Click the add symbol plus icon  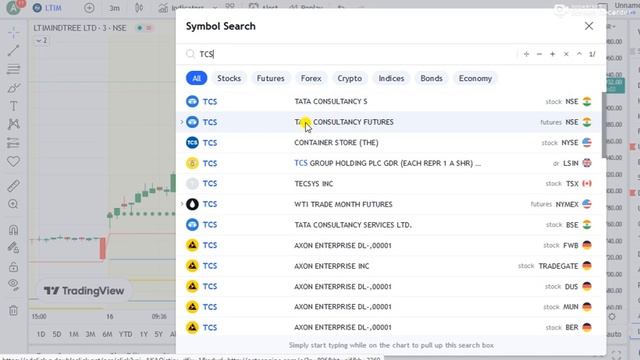click(x=89, y=8)
